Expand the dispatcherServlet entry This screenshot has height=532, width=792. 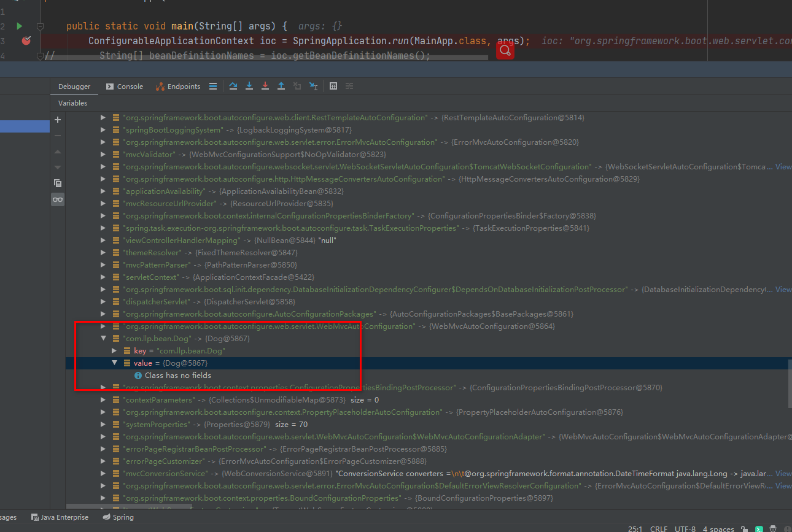(x=103, y=301)
